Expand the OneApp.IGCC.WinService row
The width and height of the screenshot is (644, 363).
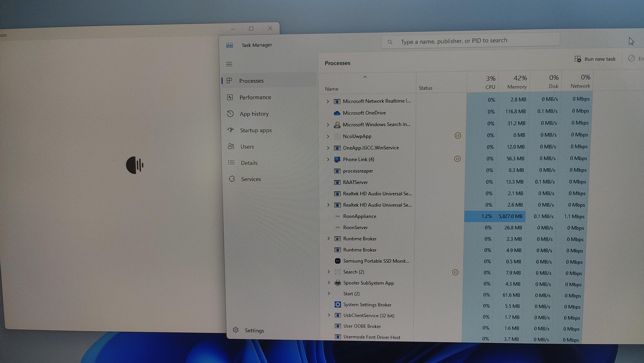pos(328,148)
